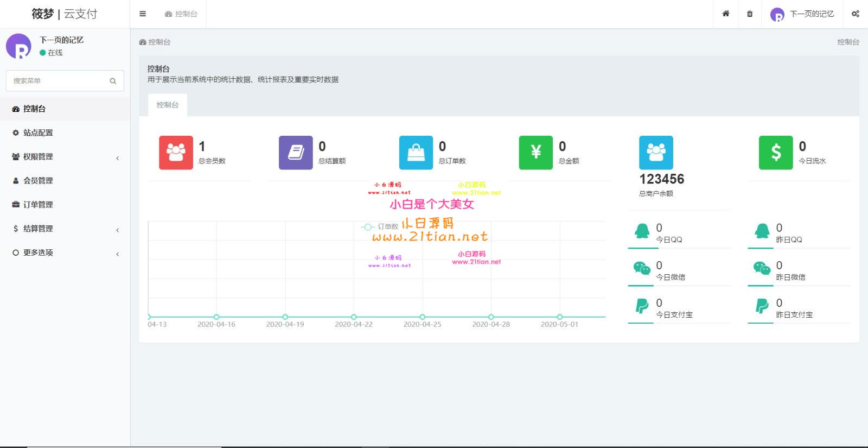Image resolution: width=868 pixels, height=448 pixels.
Task: Click the 昨日微信 label
Action: tap(790, 277)
